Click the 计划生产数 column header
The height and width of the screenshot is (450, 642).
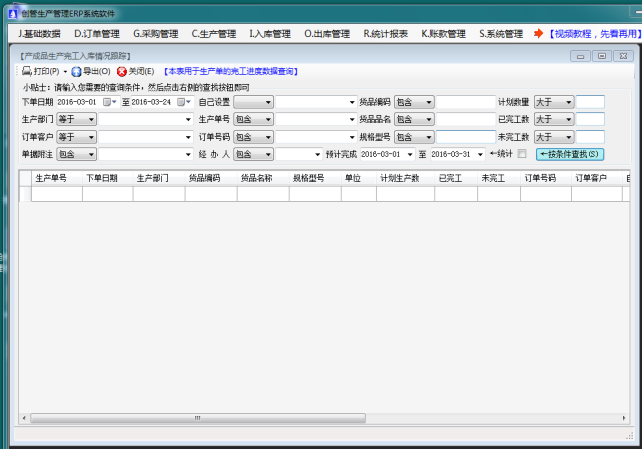pos(399,177)
